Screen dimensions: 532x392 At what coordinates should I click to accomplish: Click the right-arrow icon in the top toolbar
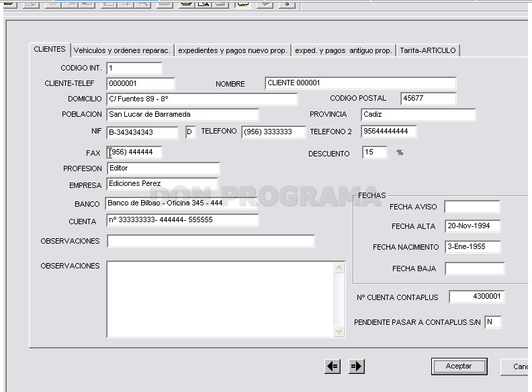(126, 4)
